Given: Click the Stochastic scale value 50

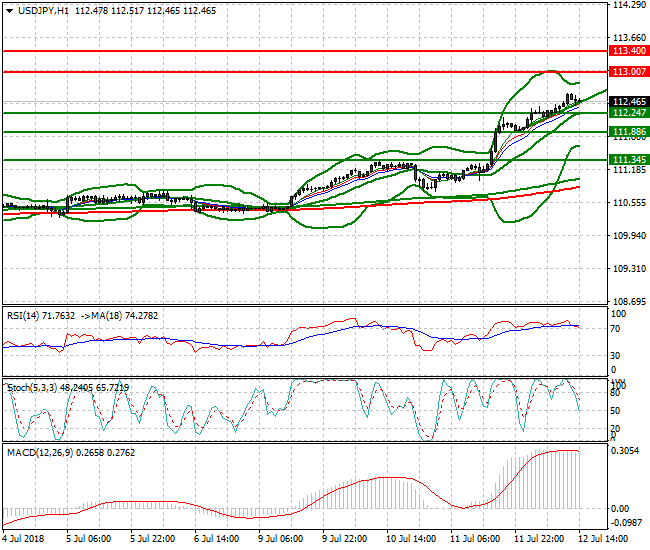Looking at the screenshot, I should pos(616,411).
